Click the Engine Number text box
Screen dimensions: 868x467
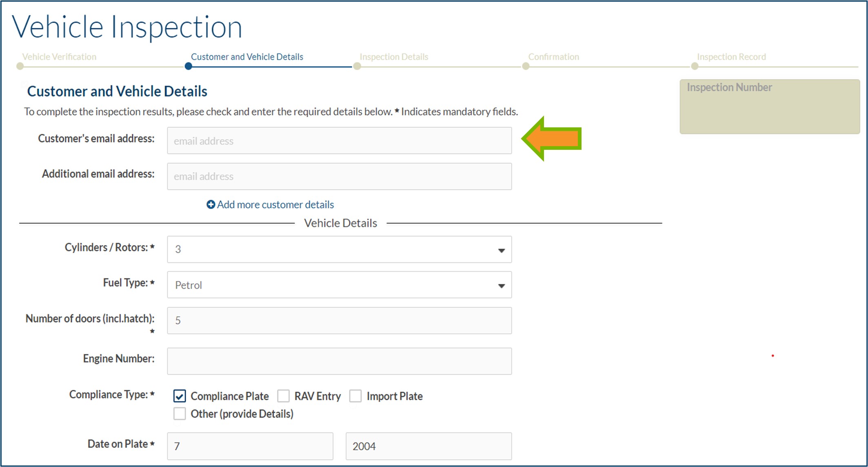click(339, 361)
